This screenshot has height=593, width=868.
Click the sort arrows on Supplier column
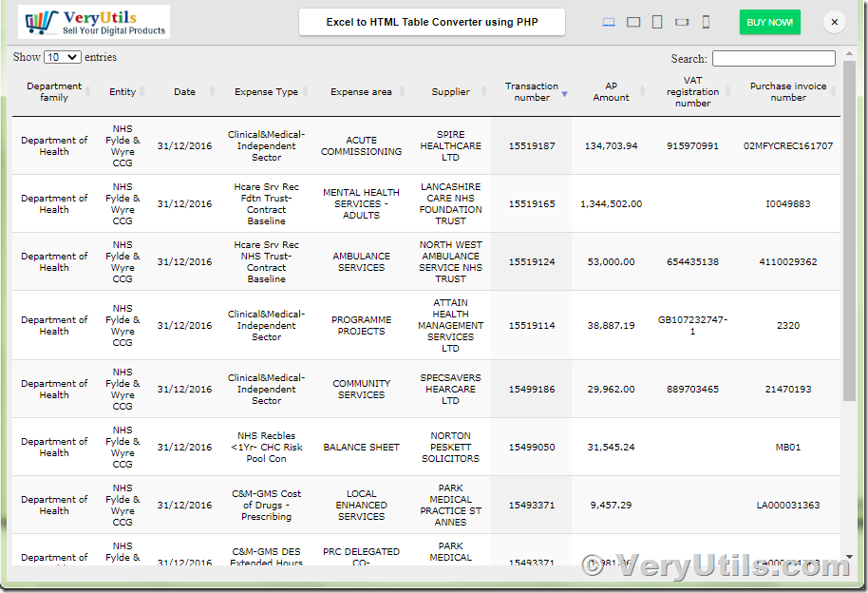coord(483,92)
